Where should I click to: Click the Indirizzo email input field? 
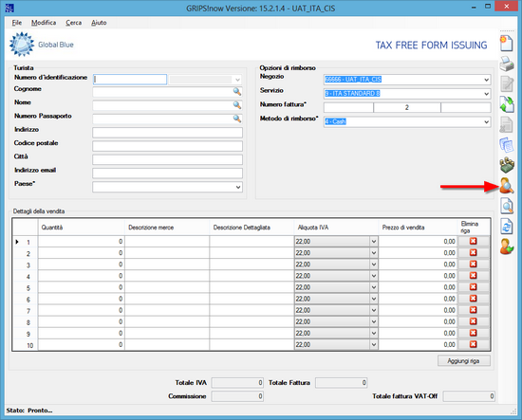click(x=167, y=173)
